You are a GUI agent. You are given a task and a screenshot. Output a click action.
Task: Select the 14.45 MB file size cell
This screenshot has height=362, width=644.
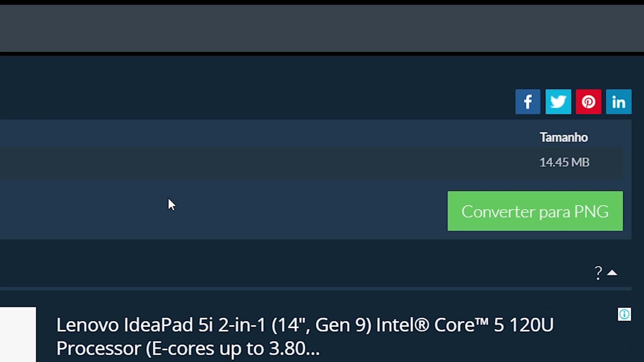(564, 162)
